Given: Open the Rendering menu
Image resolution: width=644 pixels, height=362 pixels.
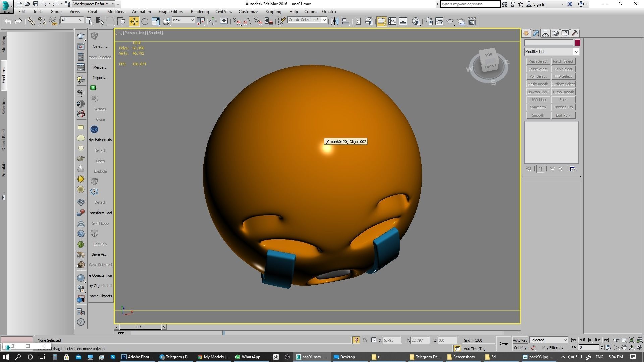Looking at the screenshot, I should click(x=200, y=12).
